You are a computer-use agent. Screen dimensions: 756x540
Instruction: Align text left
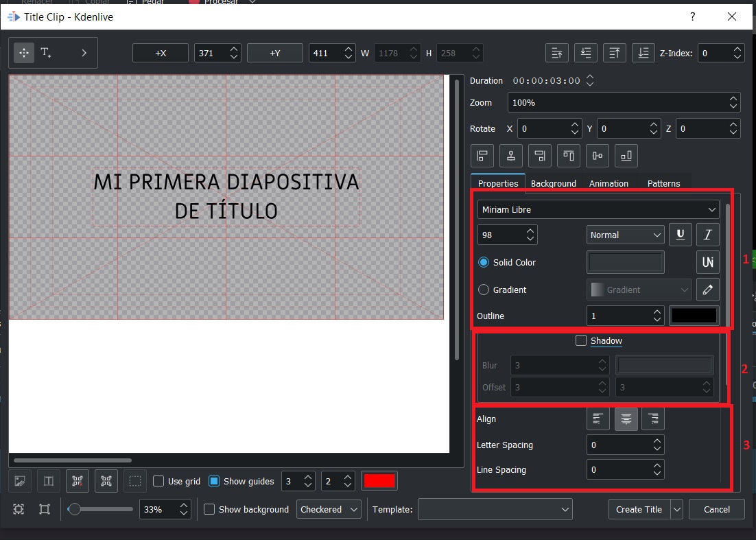[598, 419]
